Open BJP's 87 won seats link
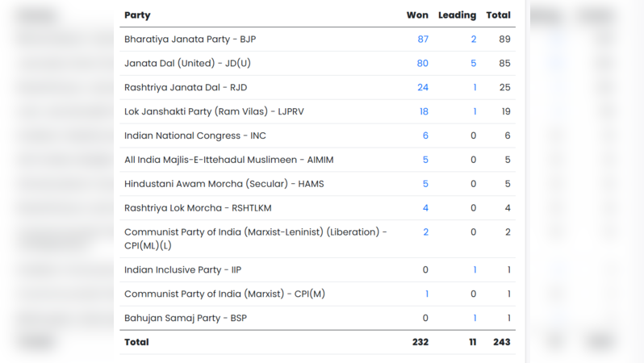 (x=422, y=40)
